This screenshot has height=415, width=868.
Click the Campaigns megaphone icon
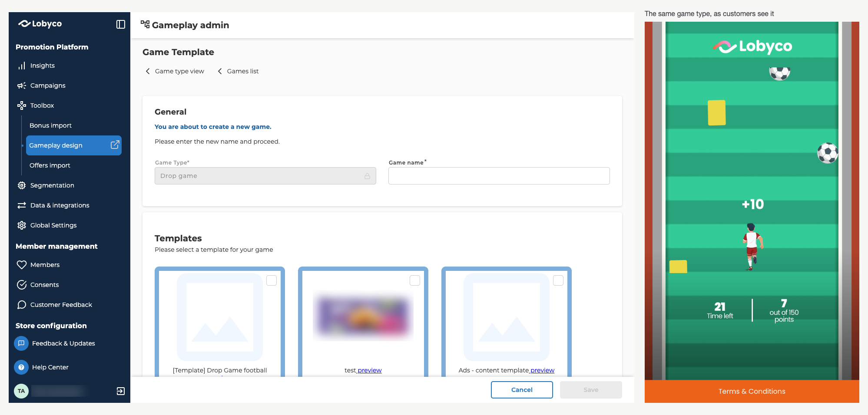point(22,86)
